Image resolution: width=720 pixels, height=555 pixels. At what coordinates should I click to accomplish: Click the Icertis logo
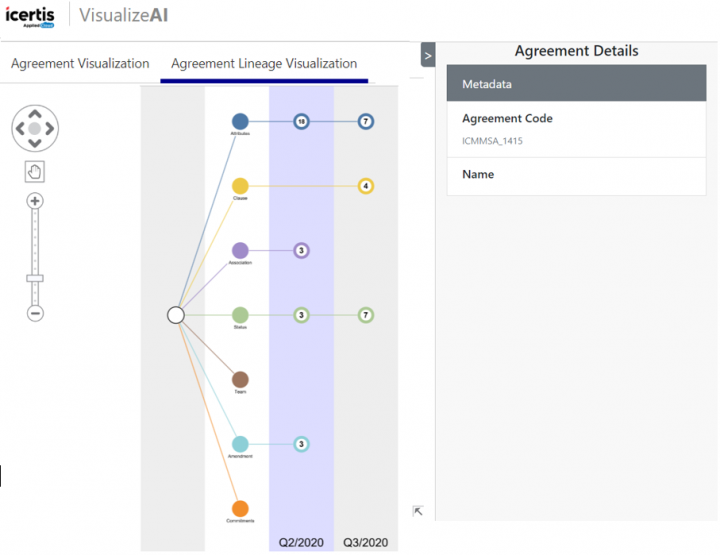coord(33,17)
